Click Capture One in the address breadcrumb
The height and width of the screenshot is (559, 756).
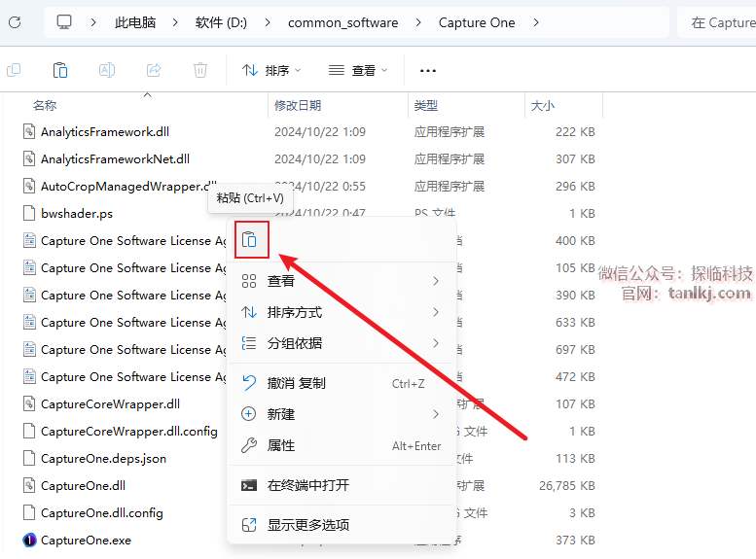click(x=477, y=22)
